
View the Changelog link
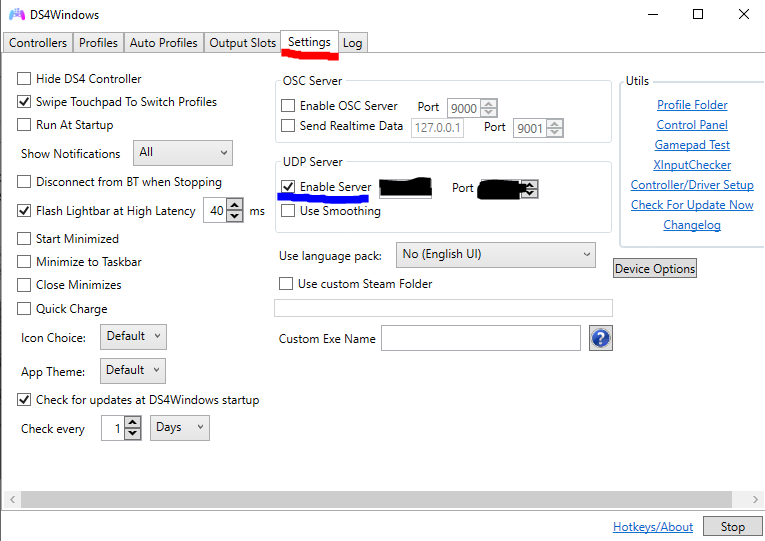tap(692, 225)
